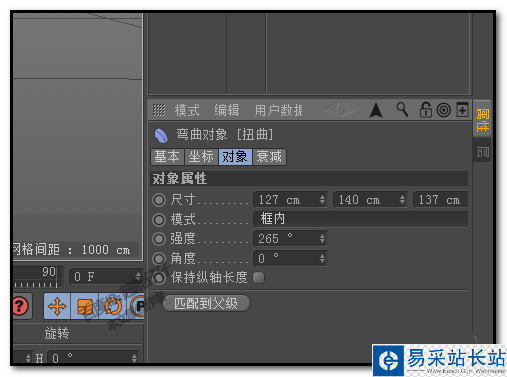Image resolution: width=507 pixels, height=377 pixels.
Task: Click the 140 cm field stepper arrows
Action: [x=402, y=200]
